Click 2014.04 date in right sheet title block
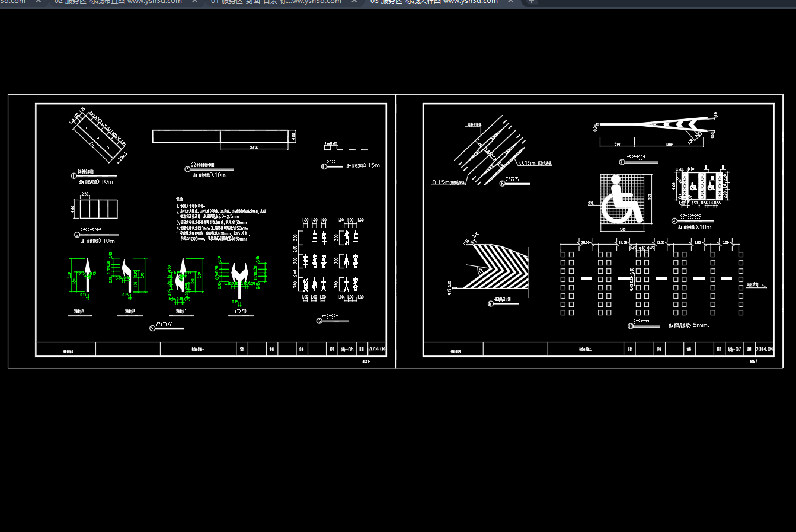The image size is (796, 532). click(764, 350)
